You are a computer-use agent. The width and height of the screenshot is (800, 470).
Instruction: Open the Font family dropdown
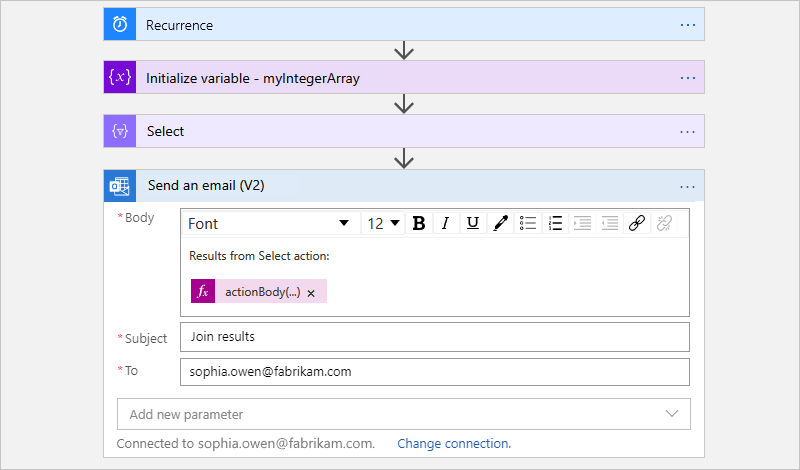(269, 223)
